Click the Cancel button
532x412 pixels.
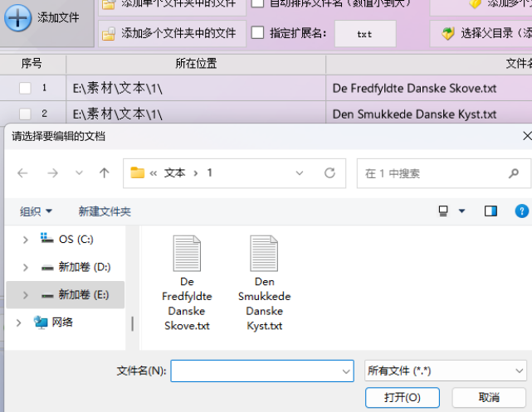[489, 398]
